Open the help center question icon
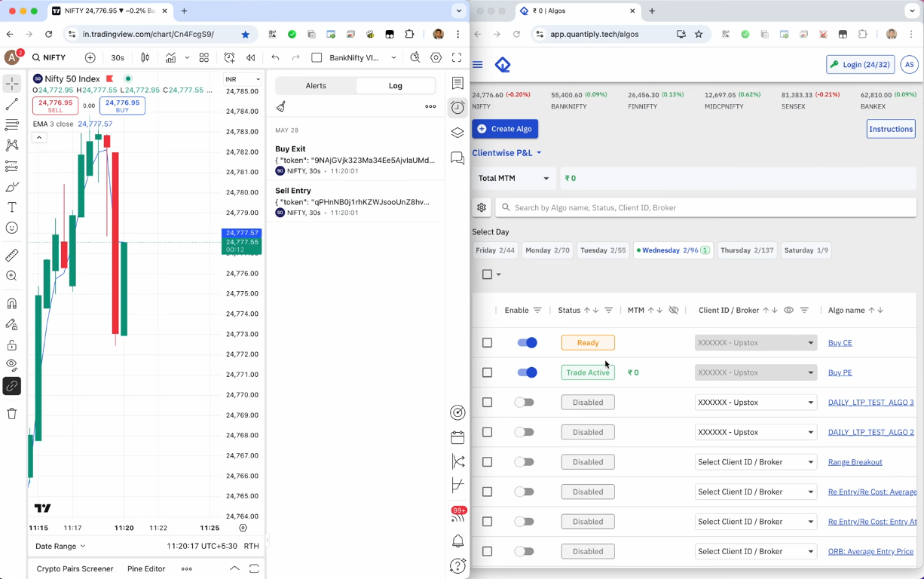Image resolution: width=924 pixels, height=579 pixels. 457,565
